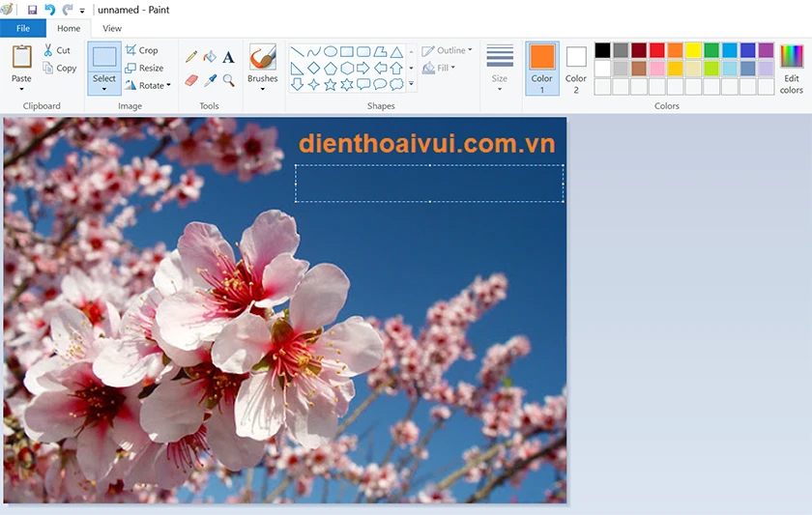Open Customize Quick Access Toolbar arrow
This screenshot has width=812, height=515.
click(x=82, y=10)
